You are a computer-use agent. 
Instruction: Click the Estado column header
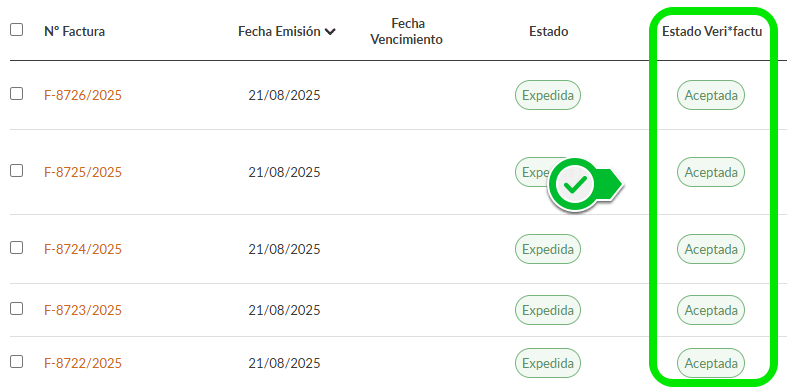549,32
